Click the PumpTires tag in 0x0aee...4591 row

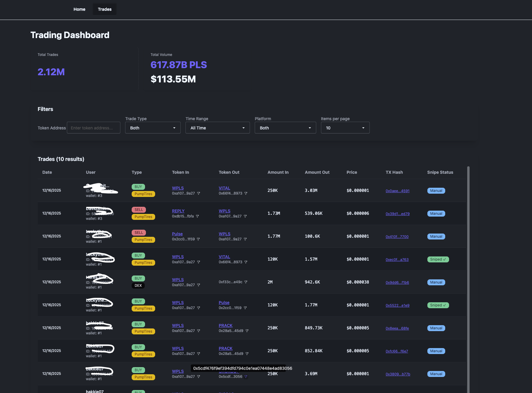(x=143, y=194)
